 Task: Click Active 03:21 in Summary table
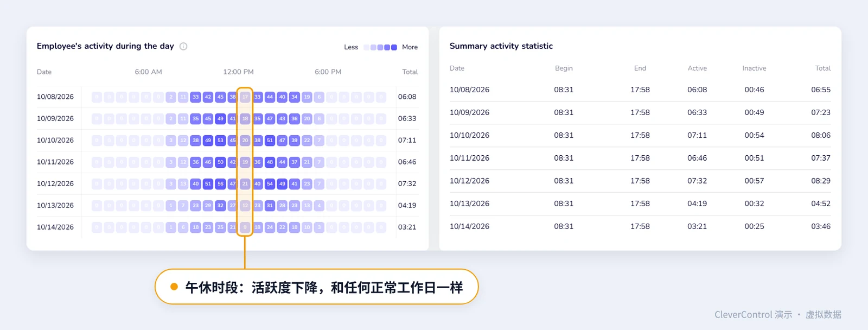697,227
